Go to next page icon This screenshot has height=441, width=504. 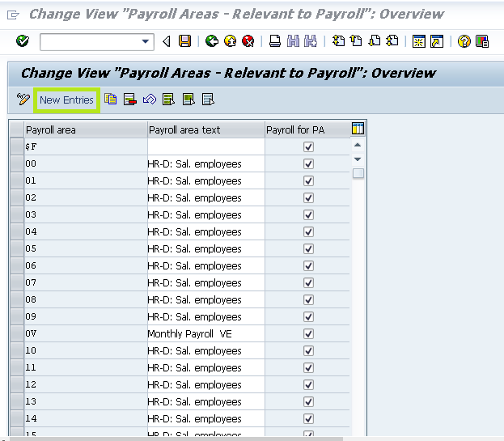(x=375, y=41)
